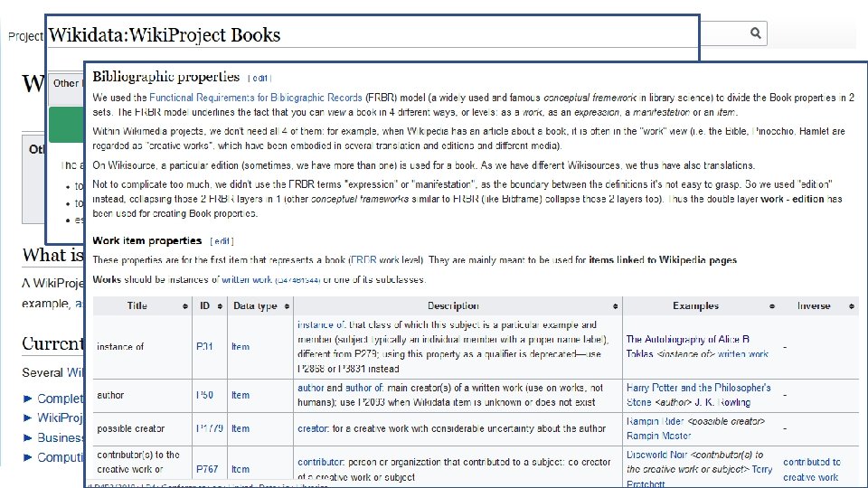Sort table by Inverse column
The height and width of the screenshot is (488, 868).
[x=852, y=306]
